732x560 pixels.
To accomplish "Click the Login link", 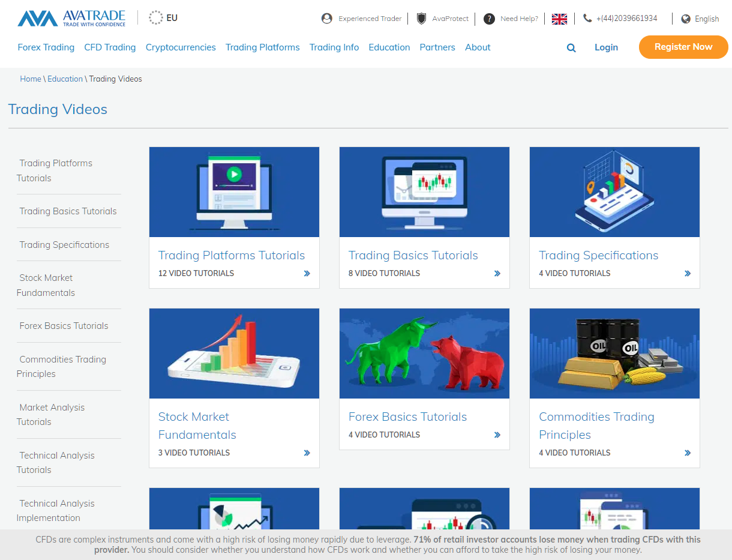I will [x=606, y=47].
